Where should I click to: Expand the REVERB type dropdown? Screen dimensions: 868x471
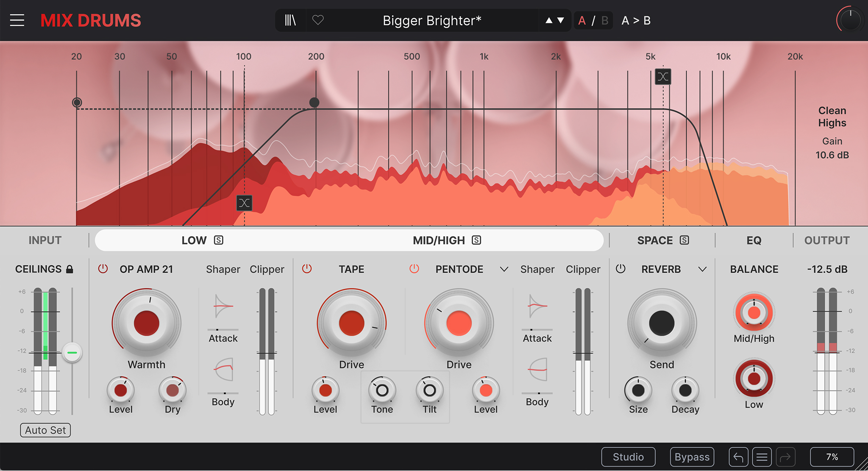702,269
